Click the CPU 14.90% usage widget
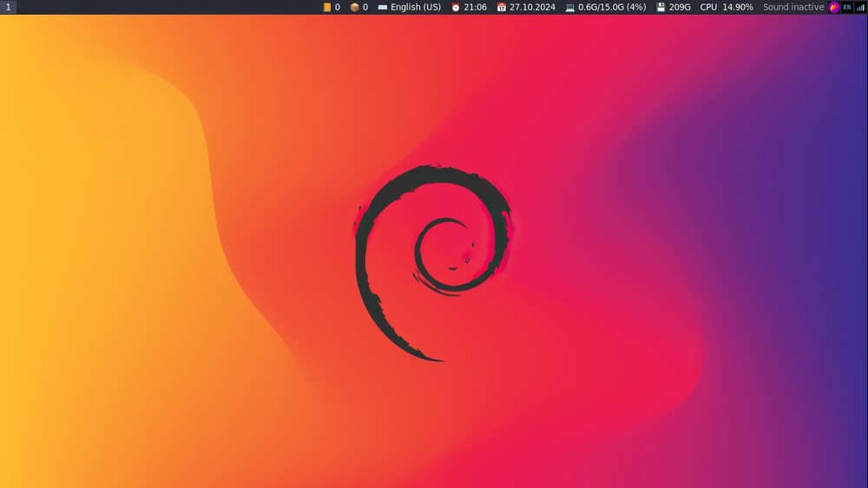Screen dimensions: 868x488 pyautogui.click(x=727, y=7)
